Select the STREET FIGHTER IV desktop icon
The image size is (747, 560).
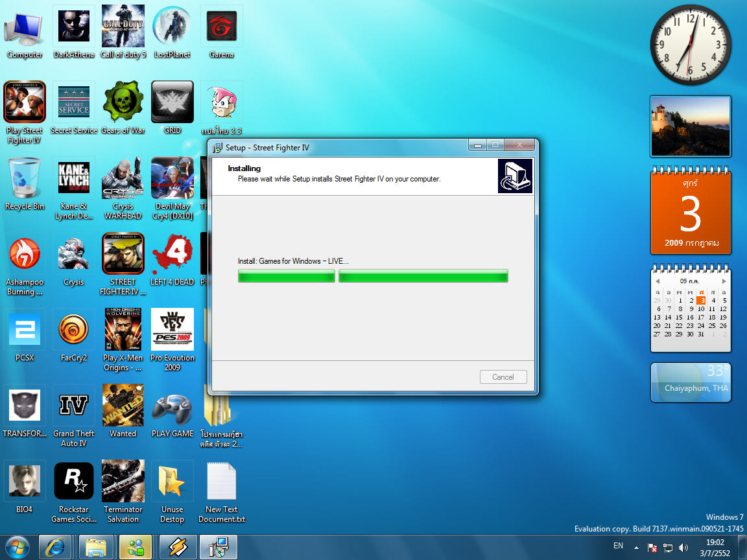click(x=123, y=264)
